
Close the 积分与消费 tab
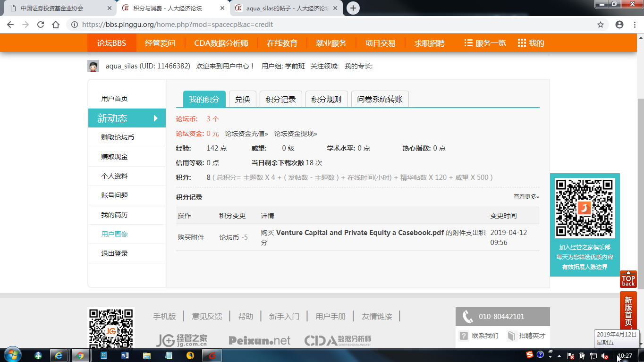coord(222,8)
